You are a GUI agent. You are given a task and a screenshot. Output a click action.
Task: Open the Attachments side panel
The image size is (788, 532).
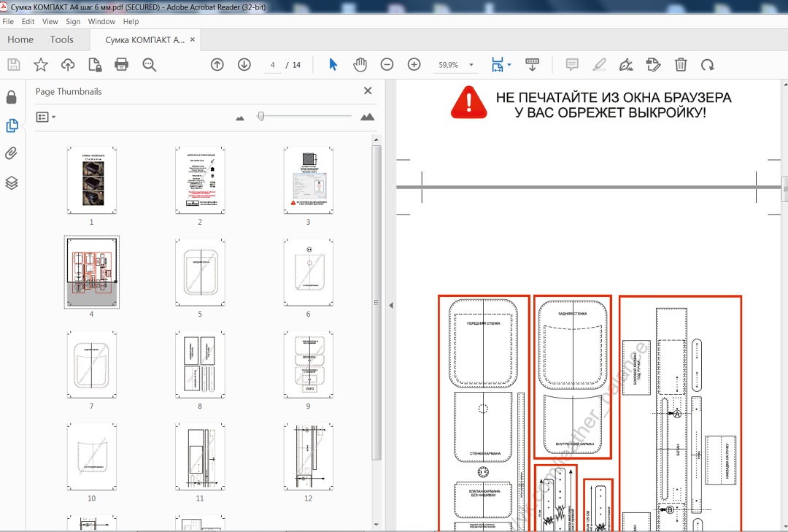click(x=12, y=153)
